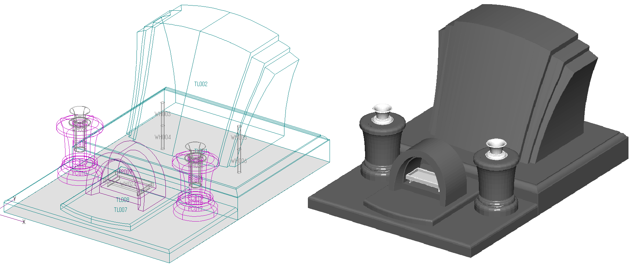Screen dimensions: 644x266
Task: Click the PP009 label inside the arch
Action: [125, 172]
